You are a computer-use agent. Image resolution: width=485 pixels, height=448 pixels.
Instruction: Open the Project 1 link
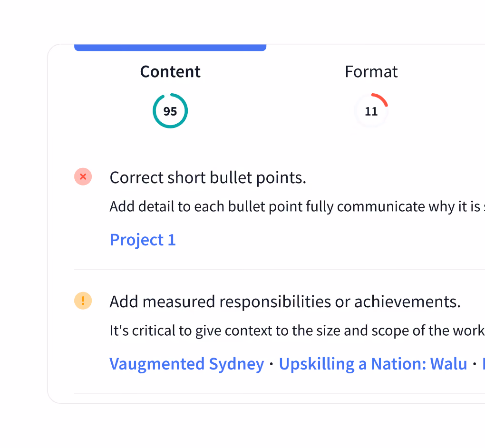click(x=143, y=240)
